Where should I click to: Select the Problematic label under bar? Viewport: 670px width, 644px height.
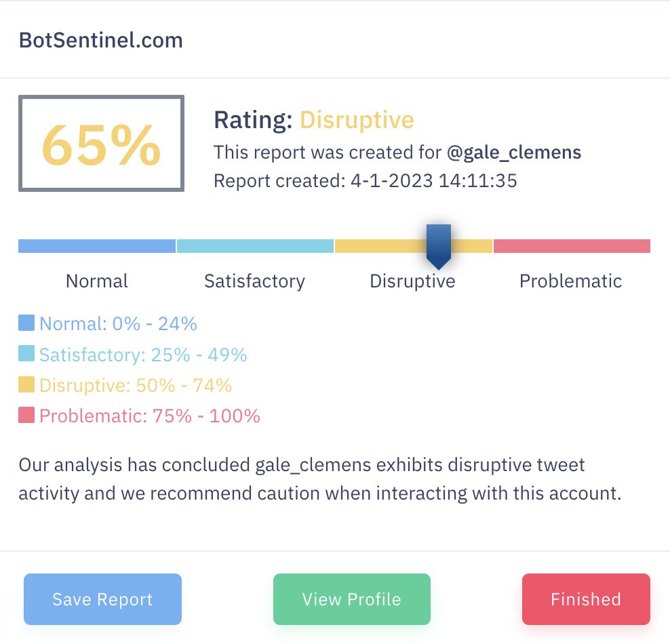[x=570, y=281]
